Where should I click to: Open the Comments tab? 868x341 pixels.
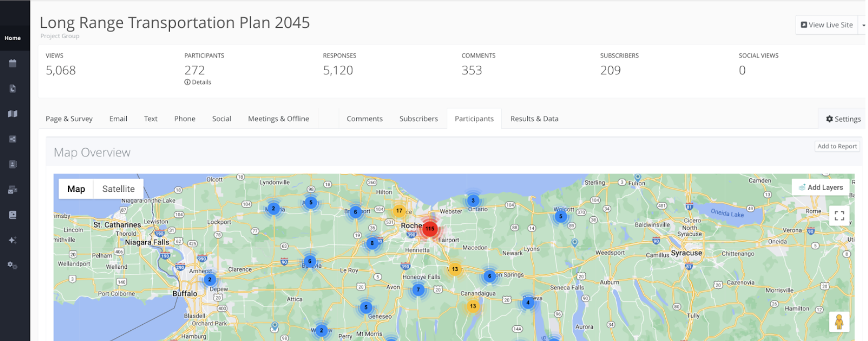coord(364,119)
